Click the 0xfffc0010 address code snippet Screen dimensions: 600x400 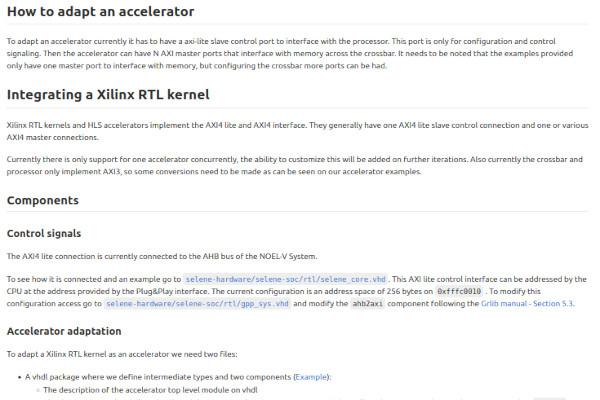point(459,290)
